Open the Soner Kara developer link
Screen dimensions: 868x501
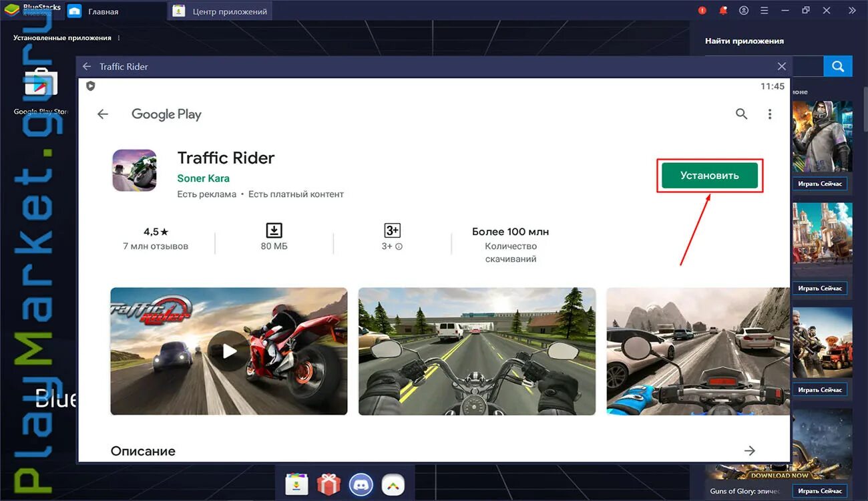[x=203, y=178]
